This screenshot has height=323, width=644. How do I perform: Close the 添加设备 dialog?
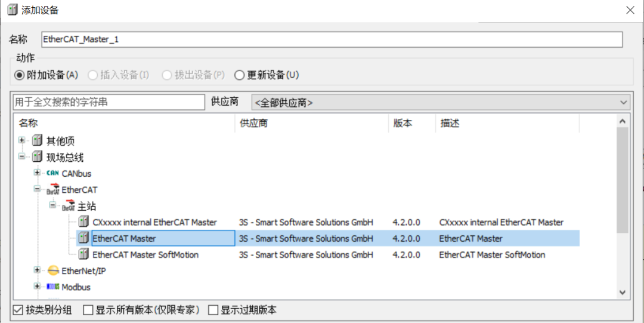[630, 10]
